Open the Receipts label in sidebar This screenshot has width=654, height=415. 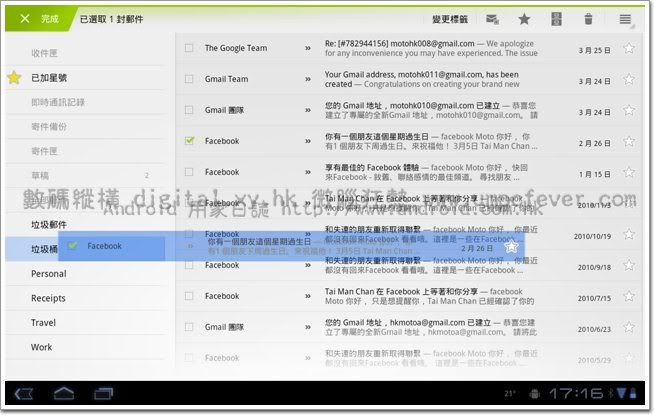point(48,299)
